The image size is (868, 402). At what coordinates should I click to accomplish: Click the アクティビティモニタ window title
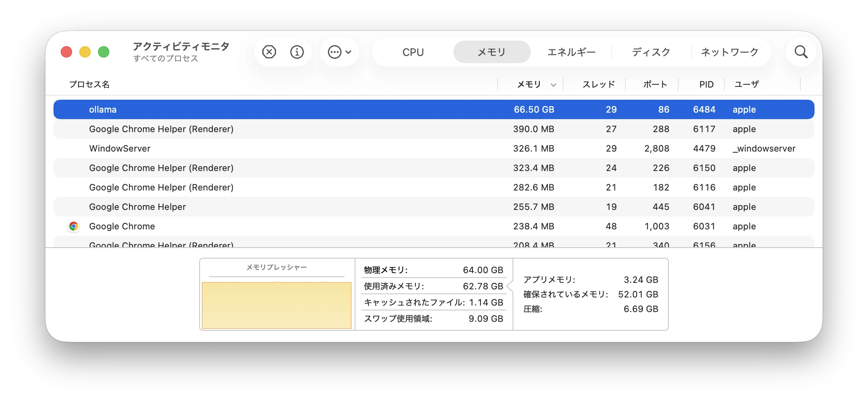pos(181,46)
